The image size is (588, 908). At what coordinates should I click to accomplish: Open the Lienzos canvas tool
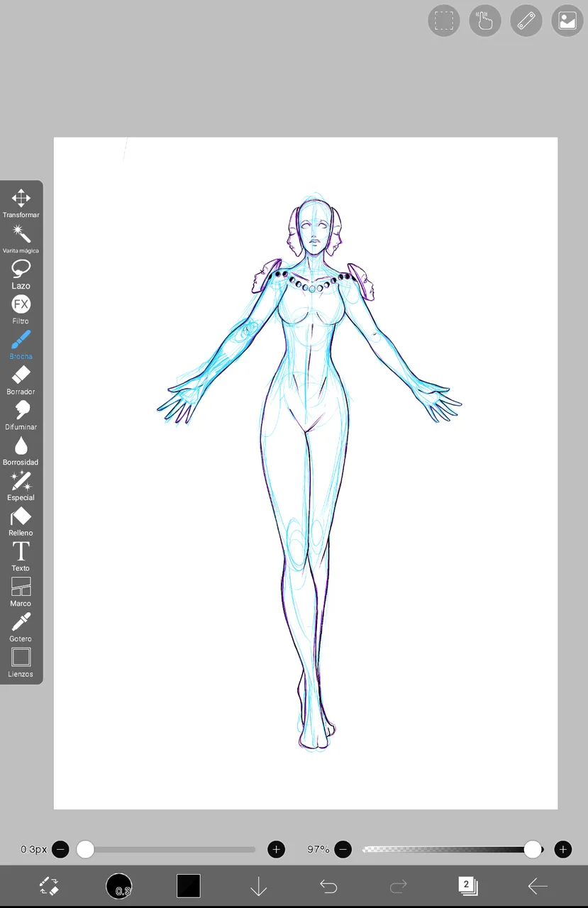click(x=21, y=663)
